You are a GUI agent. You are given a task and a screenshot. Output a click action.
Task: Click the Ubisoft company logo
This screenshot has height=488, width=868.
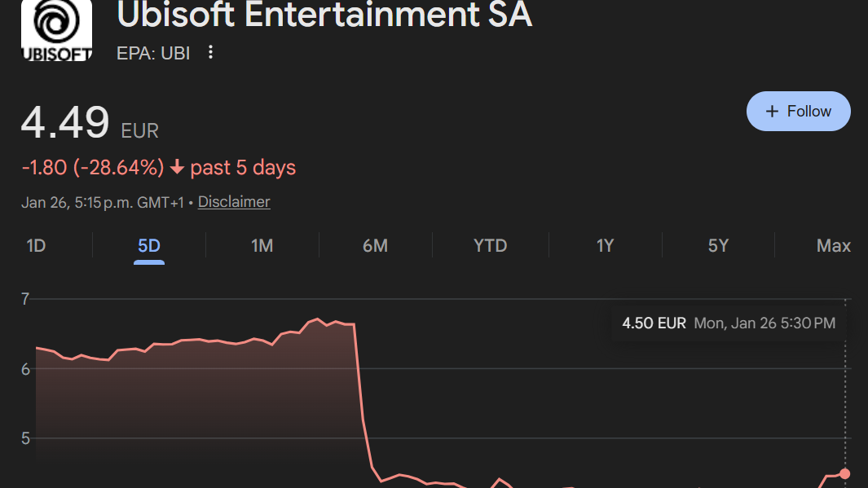pyautogui.click(x=56, y=30)
